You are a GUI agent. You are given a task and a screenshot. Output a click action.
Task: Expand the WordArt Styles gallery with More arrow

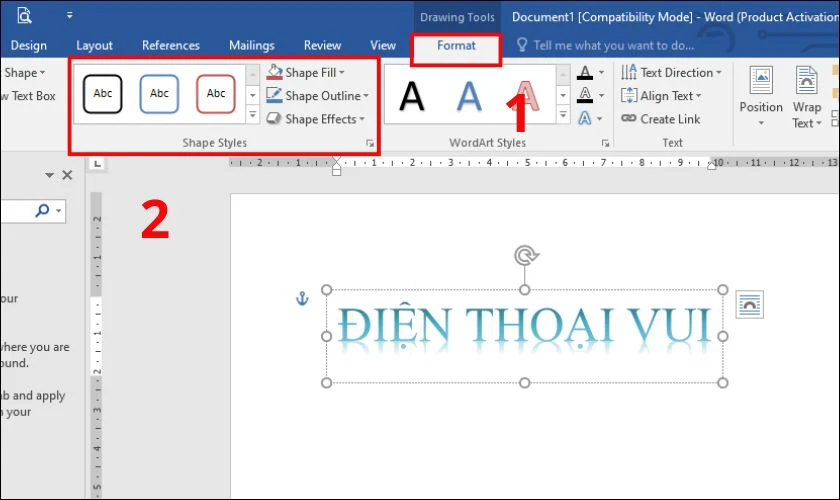pyautogui.click(x=563, y=115)
